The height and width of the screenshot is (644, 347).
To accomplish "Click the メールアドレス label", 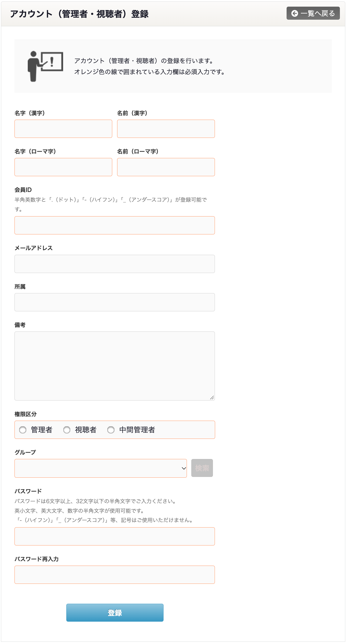I will click(x=34, y=248).
